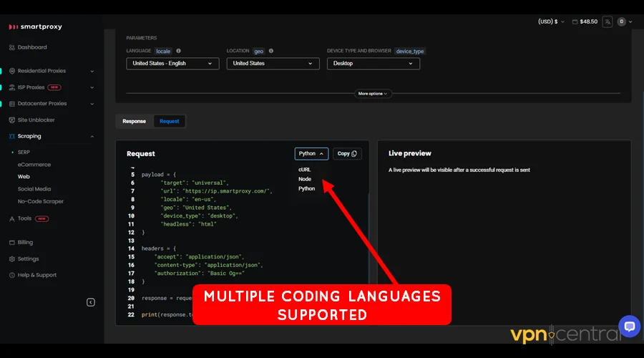Viewport: 644px width, 358px height.
Task: Open eCommerce scraping page
Action: tap(34, 165)
